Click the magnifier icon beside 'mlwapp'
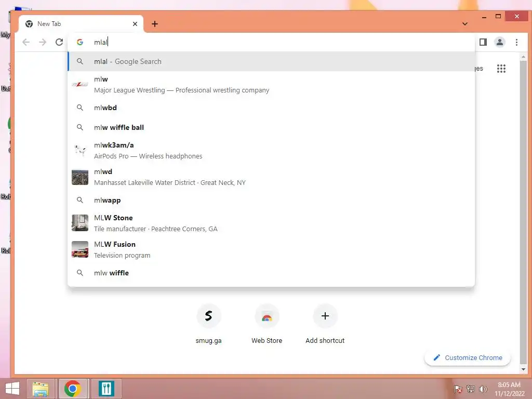The width and height of the screenshot is (532, 399). (80, 200)
